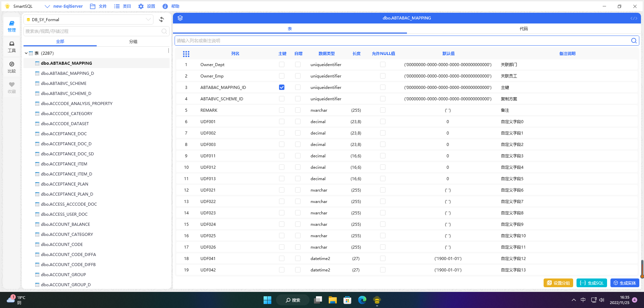644x308 pixels.
Task: Click the layers icon in table header
Action: point(180,18)
